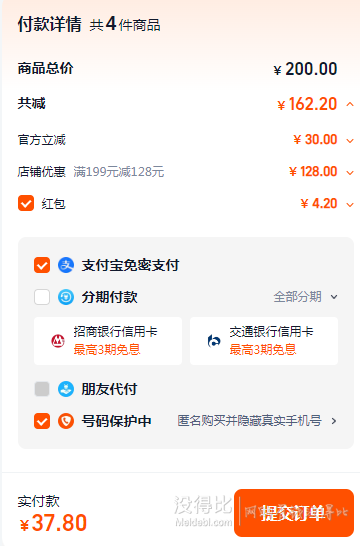Viewport: 360px width, 546px height.
Task: Click the friend-pay person icon
Action: pos(66,389)
